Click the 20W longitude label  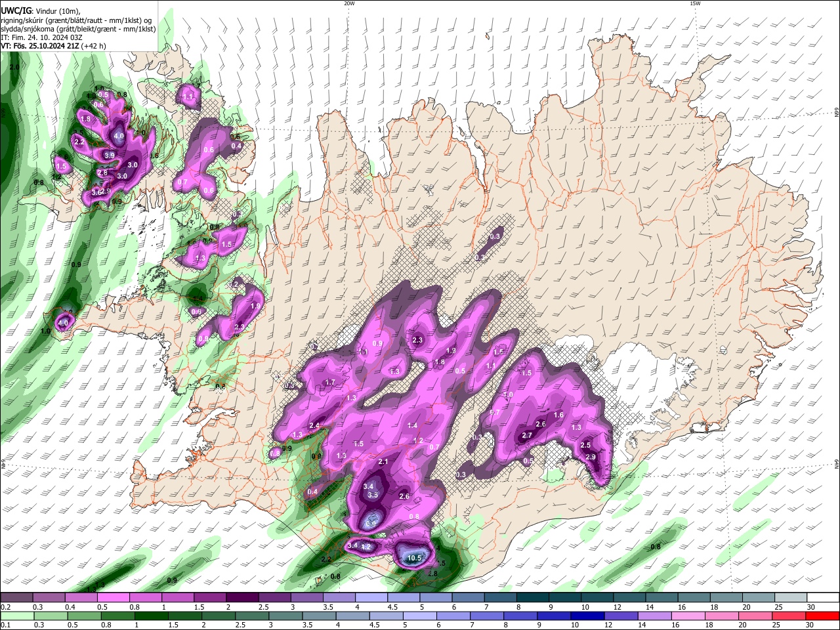[349, 3]
